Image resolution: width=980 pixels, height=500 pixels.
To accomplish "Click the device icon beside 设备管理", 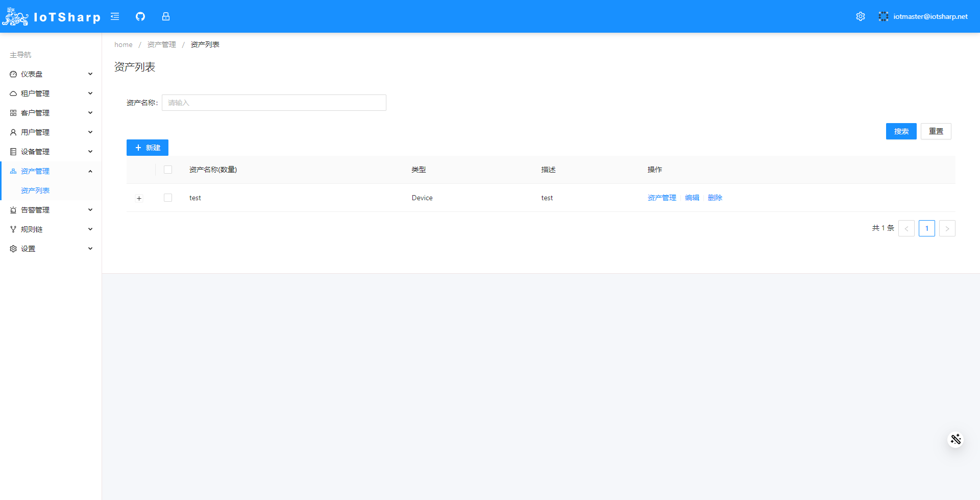I will point(13,152).
